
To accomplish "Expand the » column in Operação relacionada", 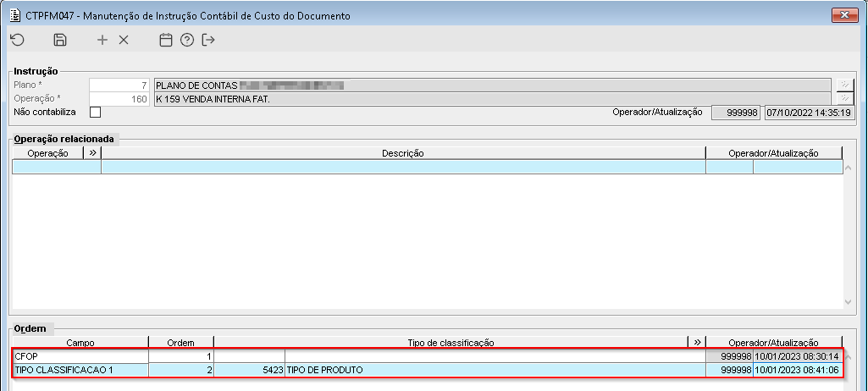I will click(92, 153).
